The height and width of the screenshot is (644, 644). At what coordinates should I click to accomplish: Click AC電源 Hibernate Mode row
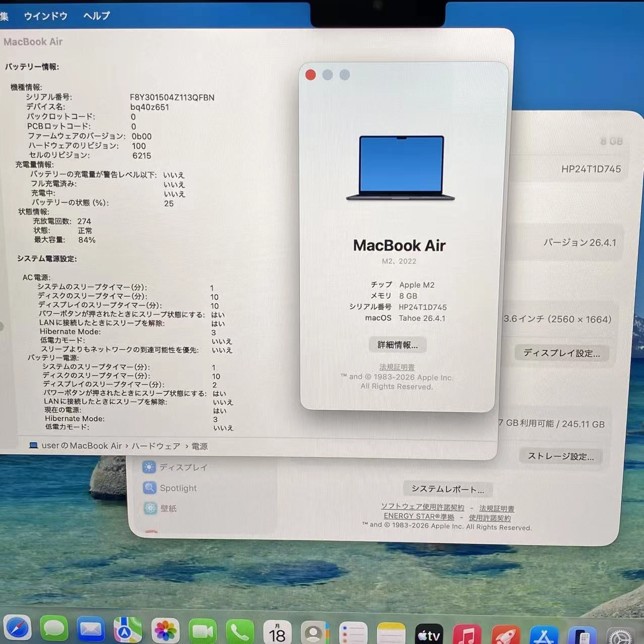coord(128,332)
